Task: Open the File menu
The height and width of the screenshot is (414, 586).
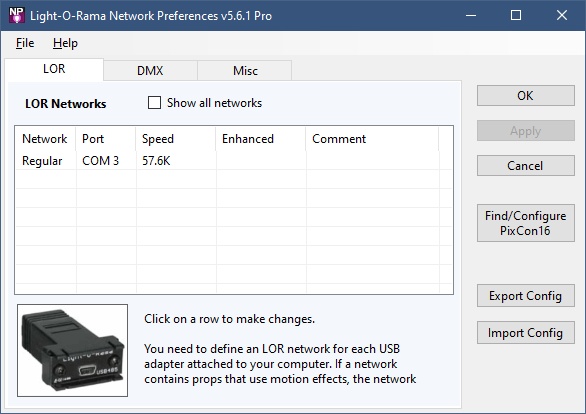Action: pos(25,43)
